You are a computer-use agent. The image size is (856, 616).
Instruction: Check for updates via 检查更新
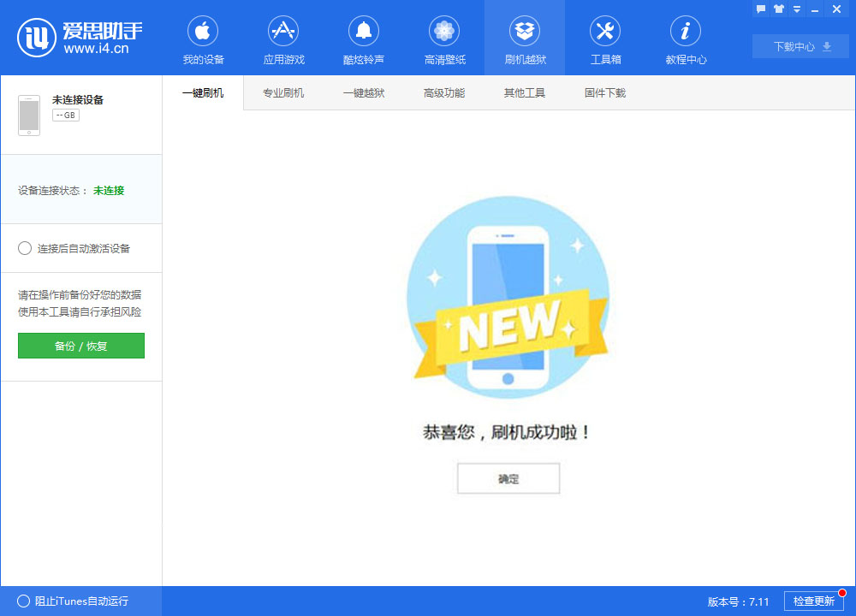[815, 601]
